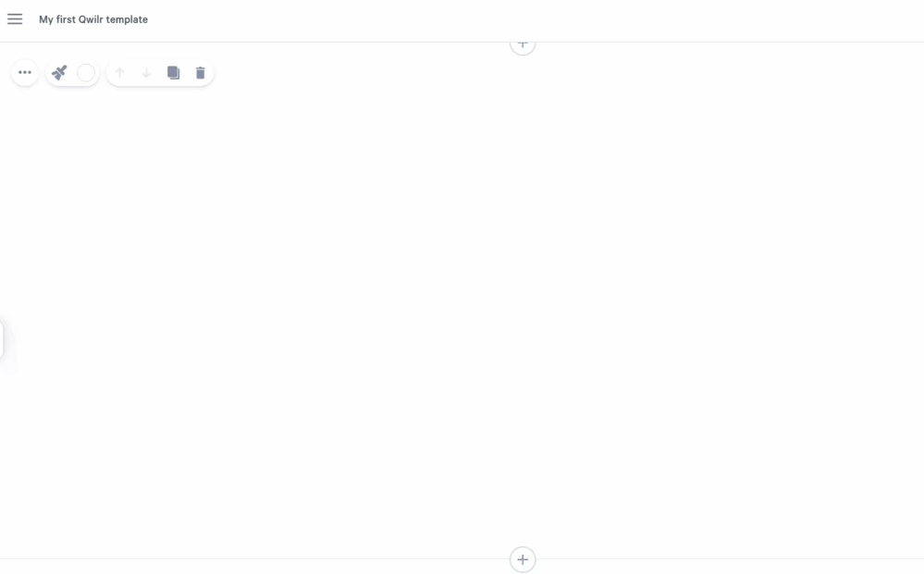Duplicate this block using the copy icon

tap(173, 72)
